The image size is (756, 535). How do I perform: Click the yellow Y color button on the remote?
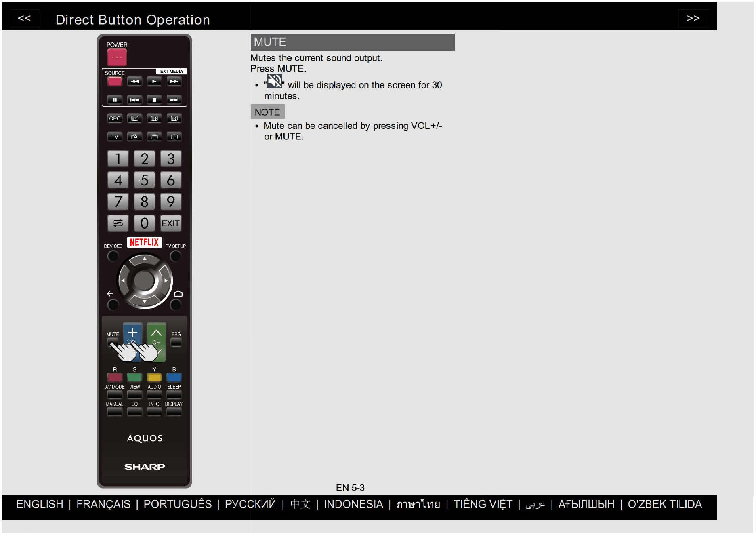point(154,377)
